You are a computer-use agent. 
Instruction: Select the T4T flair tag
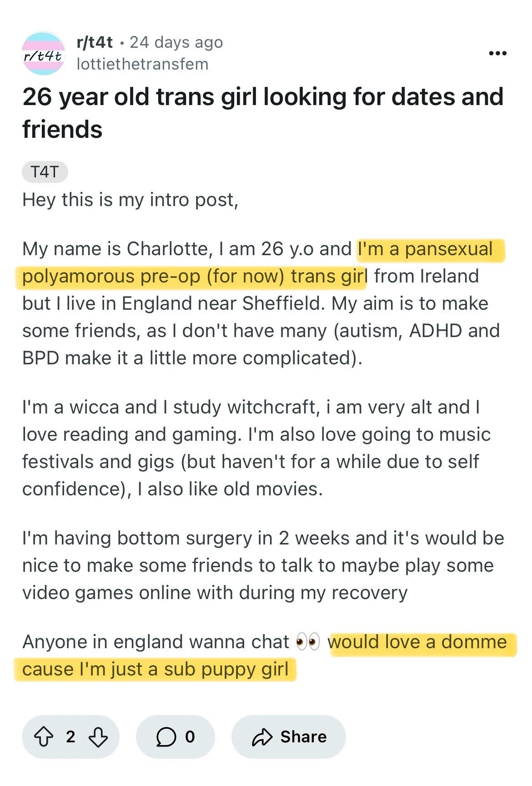point(45,172)
